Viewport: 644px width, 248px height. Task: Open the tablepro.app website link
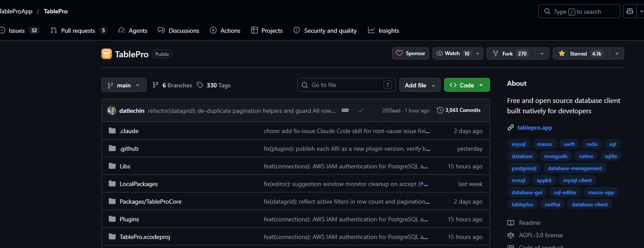pyautogui.click(x=535, y=127)
